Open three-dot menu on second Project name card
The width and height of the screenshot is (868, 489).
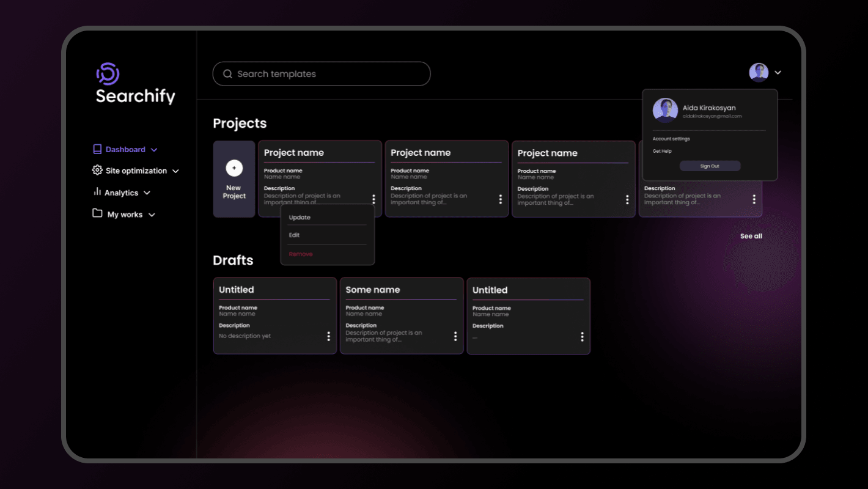click(501, 199)
